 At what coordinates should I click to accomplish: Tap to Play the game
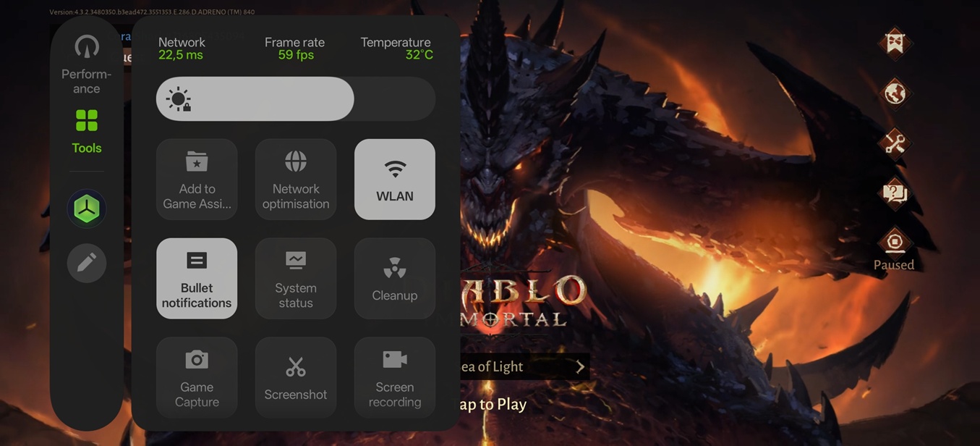pos(492,404)
